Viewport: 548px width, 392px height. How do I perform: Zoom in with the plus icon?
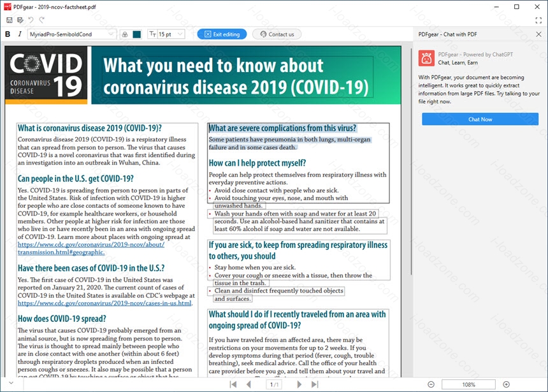[x=506, y=384]
